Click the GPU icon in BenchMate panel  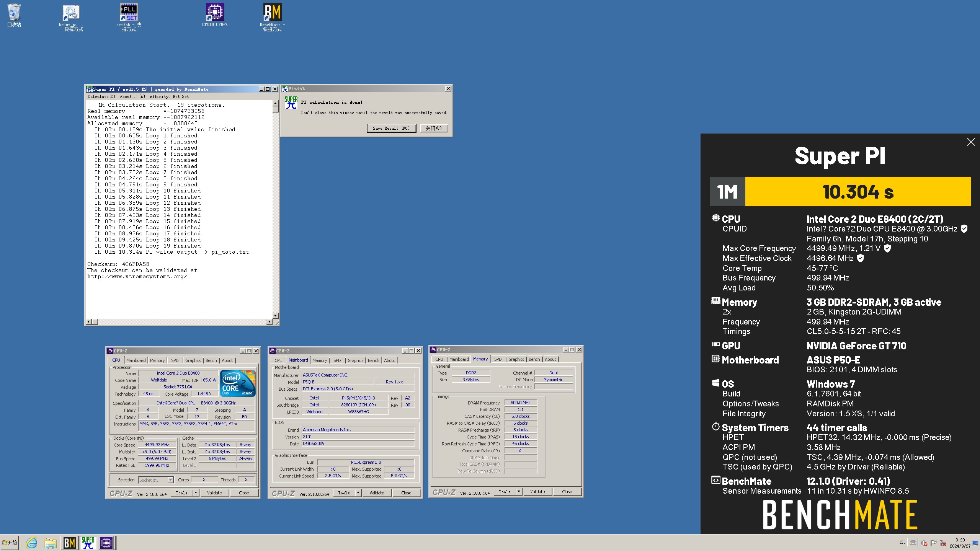coord(715,345)
